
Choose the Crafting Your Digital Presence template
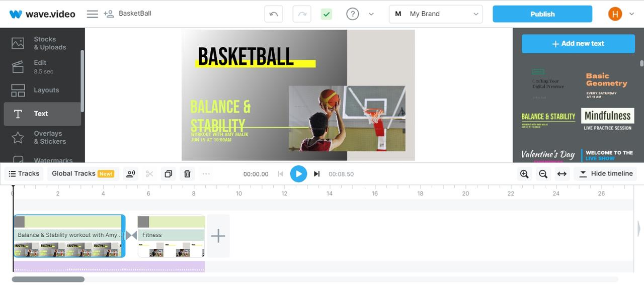click(x=548, y=84)
